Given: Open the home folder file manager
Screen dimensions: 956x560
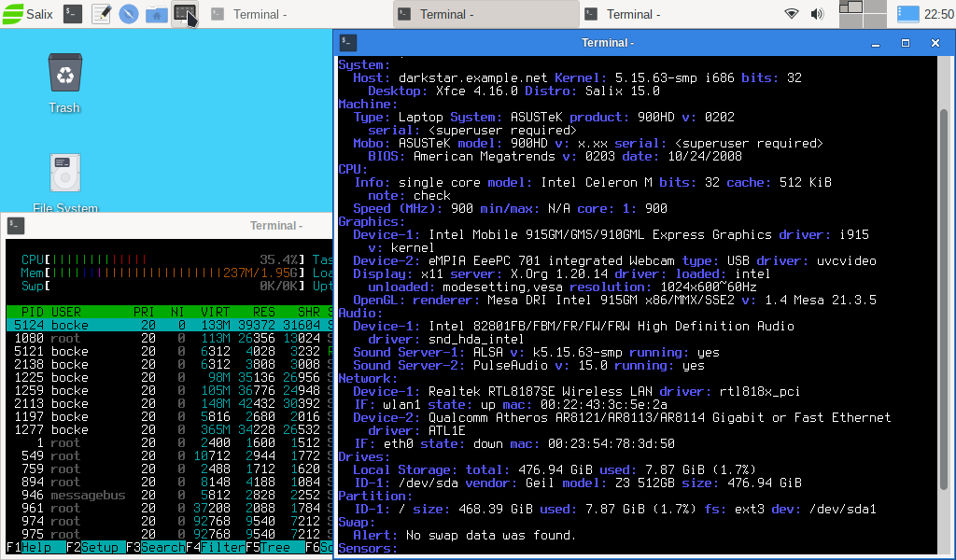Looking at the screenshot, I should click(x=157, y=14).
